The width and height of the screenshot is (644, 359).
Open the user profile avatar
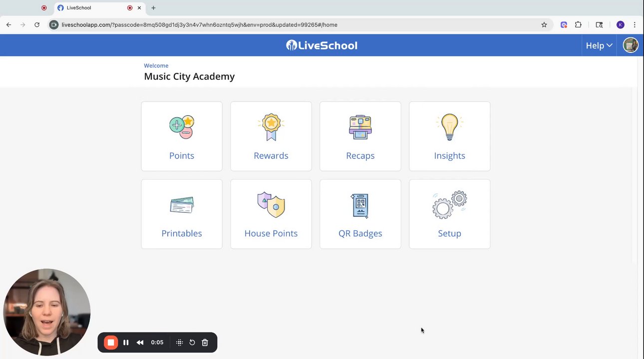631,45
